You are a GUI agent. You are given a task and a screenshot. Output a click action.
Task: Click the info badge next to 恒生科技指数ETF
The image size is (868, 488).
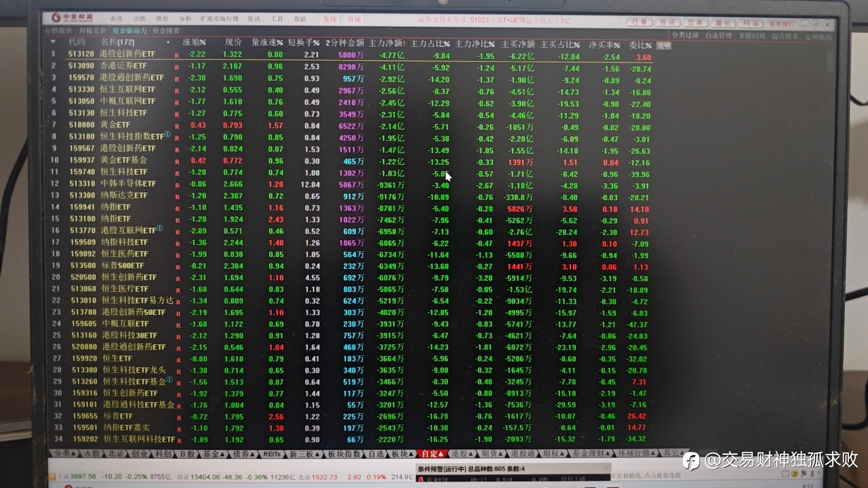click(x=168, y=134)
